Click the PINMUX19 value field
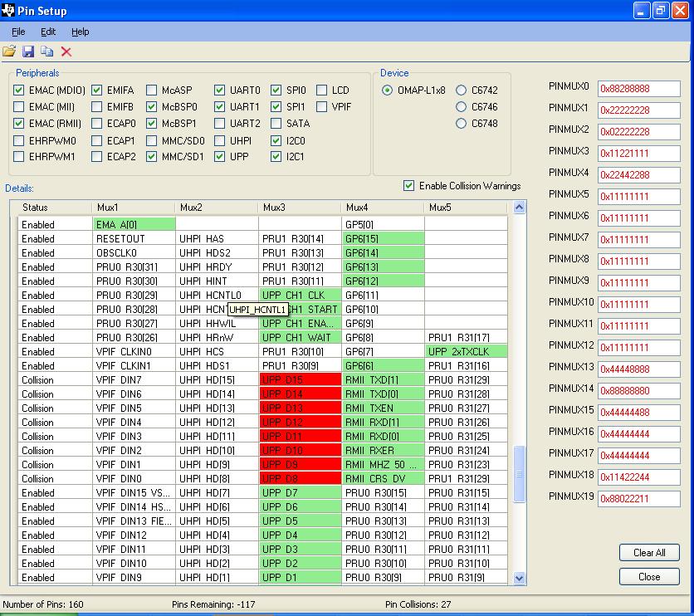The height and width of the screenshot is (616, 694). pyautogui.click(x=638, y=499)
